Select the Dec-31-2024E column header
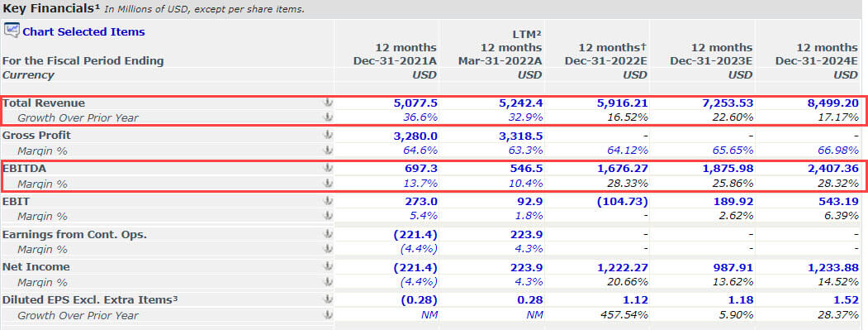The width and height of the screenshot is (868, 330). (817, 60)
